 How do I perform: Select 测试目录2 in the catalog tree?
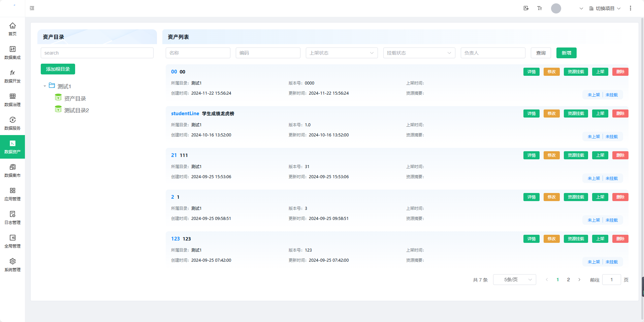point(76,110)
